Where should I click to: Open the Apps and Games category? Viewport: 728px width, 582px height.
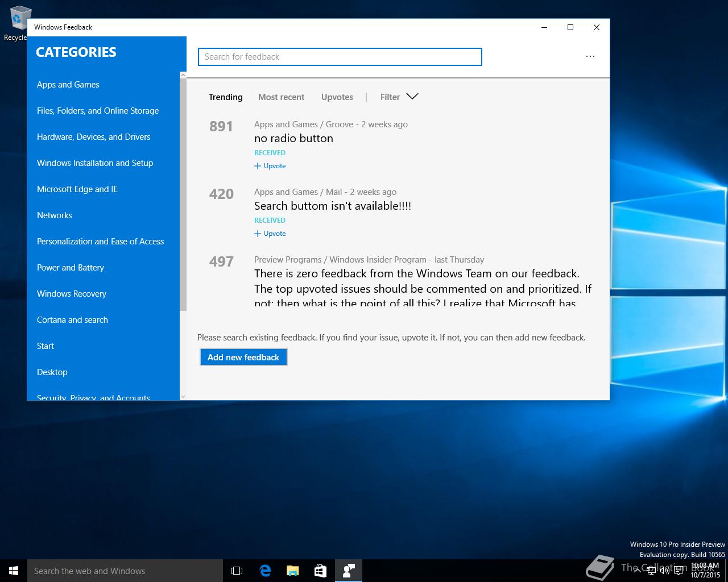pos(68,85)
